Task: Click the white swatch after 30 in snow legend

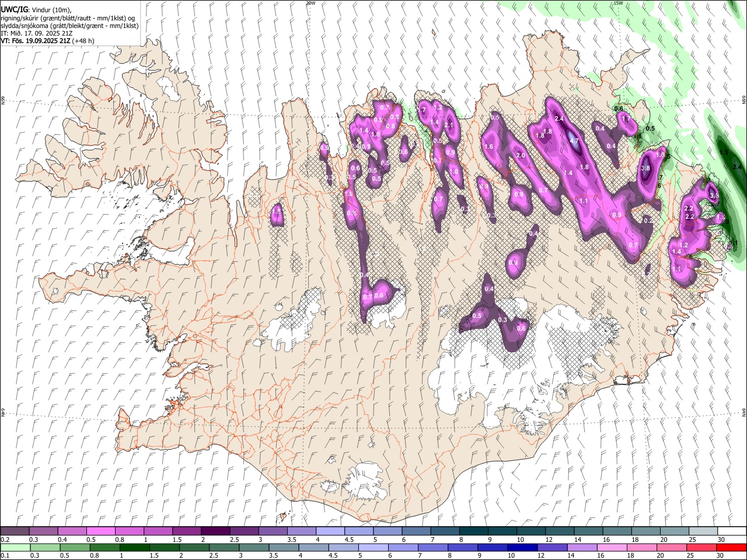Action: pos(732,531)
